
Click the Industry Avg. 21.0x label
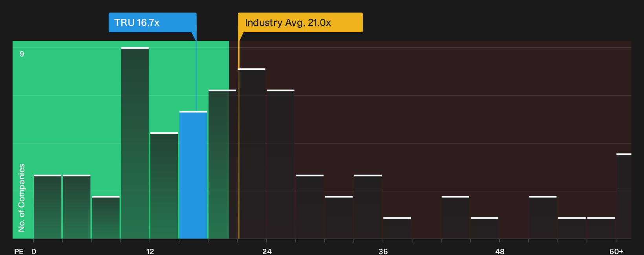(x=300, y=22)
